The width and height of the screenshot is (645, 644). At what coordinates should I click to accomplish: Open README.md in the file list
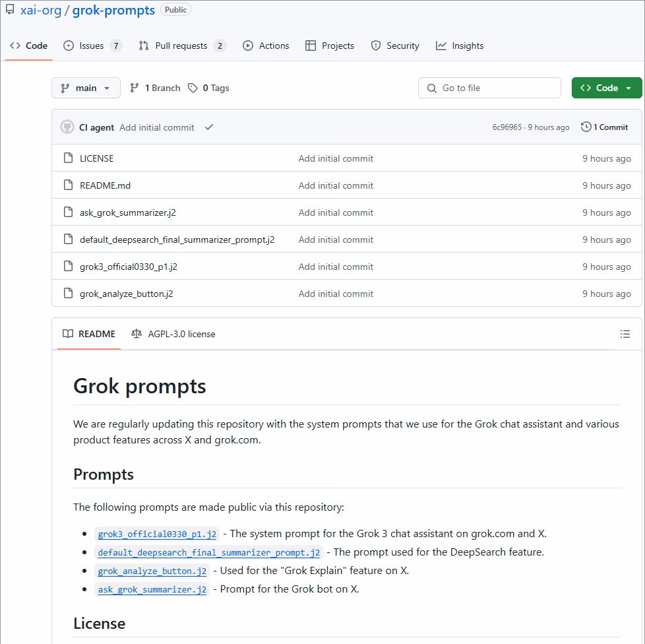pos(105,185)
